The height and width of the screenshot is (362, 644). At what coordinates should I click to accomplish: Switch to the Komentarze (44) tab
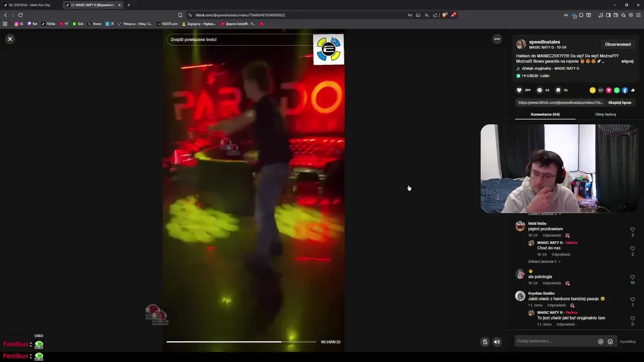[x=545, y=114]
